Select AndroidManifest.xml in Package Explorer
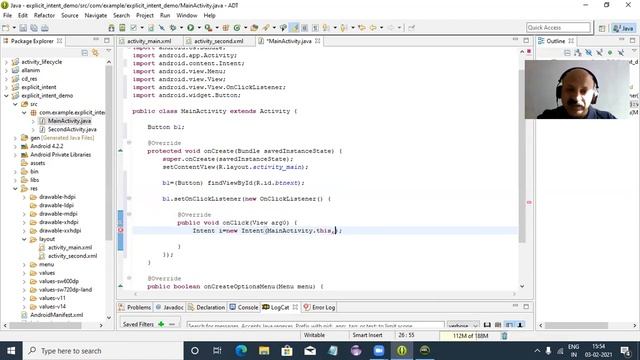The image size is (640, 360). coord(57,315)
